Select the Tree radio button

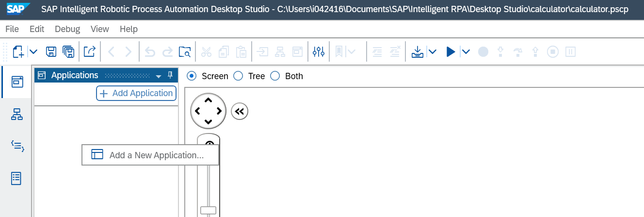click(x=238, y=76)
